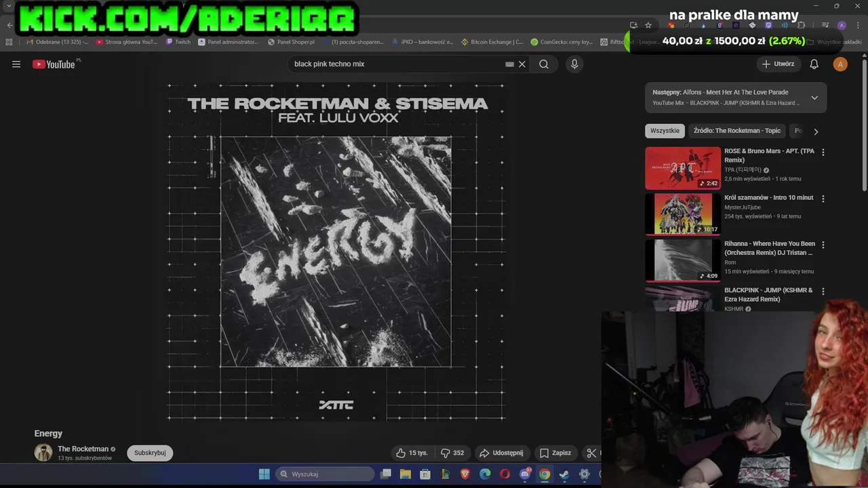Open options for Rihanna Where Have You Been
The image size is (868, 488).
[823, 245]
